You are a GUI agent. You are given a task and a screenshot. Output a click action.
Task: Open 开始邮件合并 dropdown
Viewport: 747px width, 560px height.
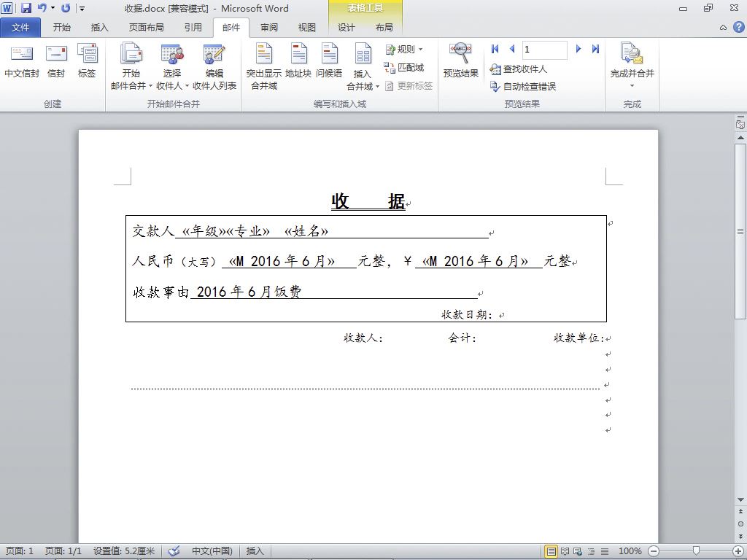(x=131, y=66)
